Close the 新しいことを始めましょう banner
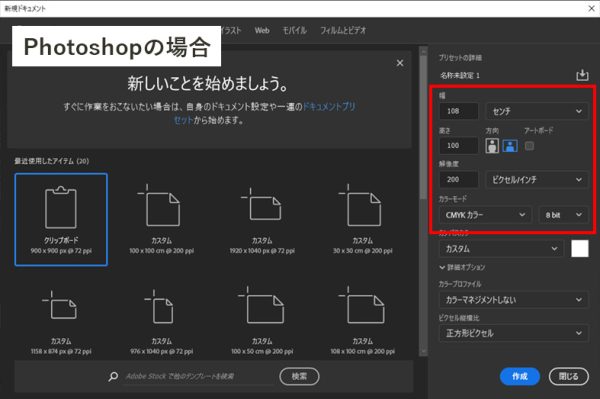 click(399, 63)
